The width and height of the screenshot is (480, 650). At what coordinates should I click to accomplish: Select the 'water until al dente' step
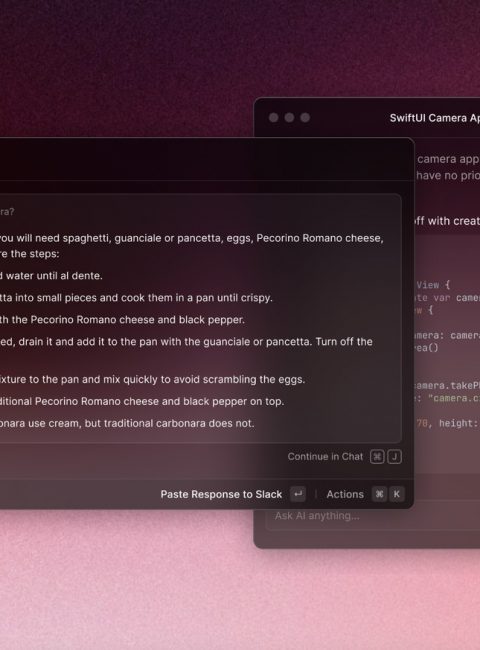click(x=51, y=276)
